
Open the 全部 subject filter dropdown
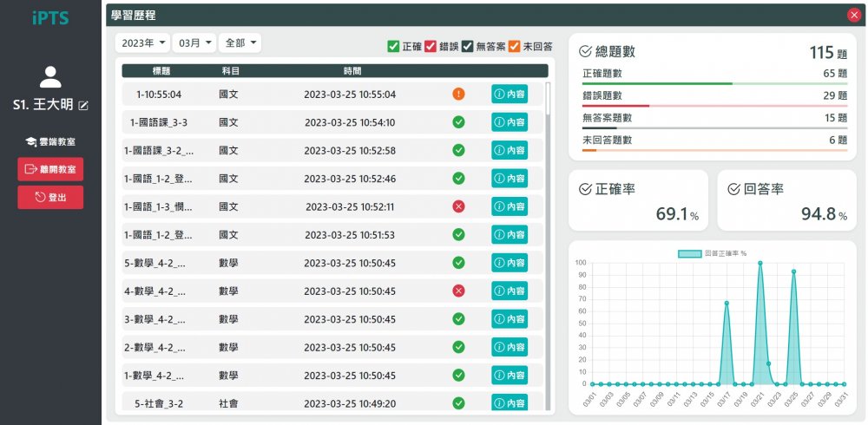click(241, 43)
